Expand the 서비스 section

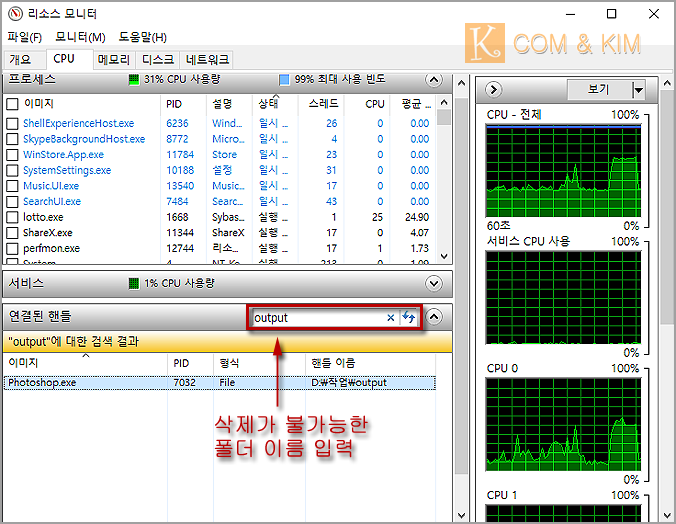pos(434,283)
